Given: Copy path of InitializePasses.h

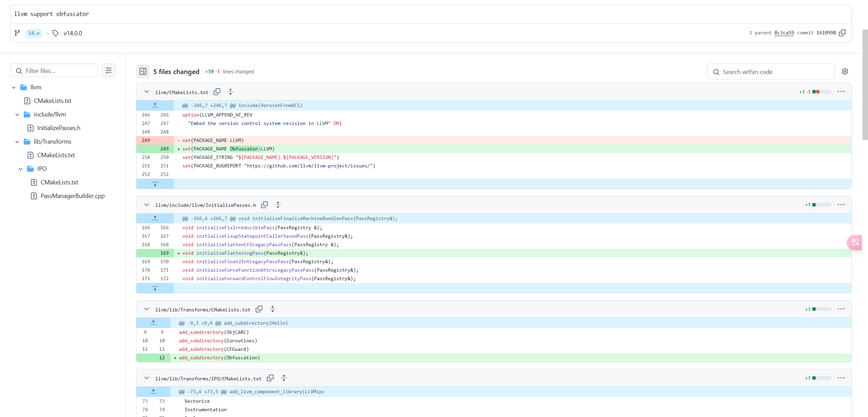Looking at the screenshot, I should coord(264,205).
